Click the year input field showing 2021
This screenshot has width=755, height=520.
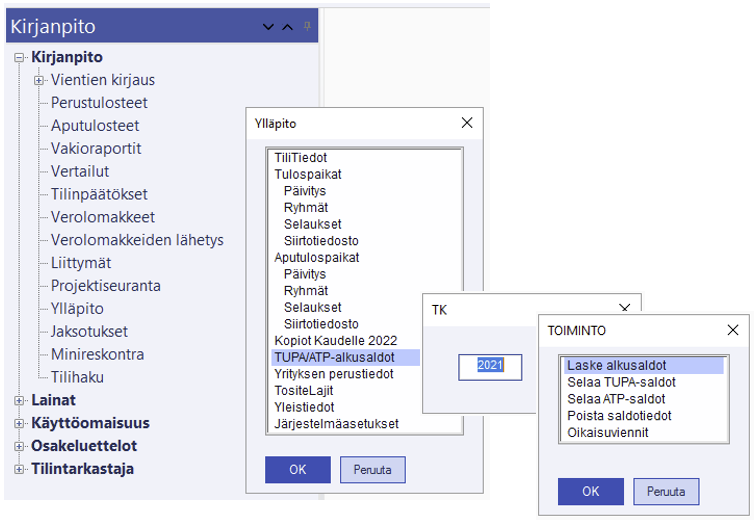pos(490,366)
